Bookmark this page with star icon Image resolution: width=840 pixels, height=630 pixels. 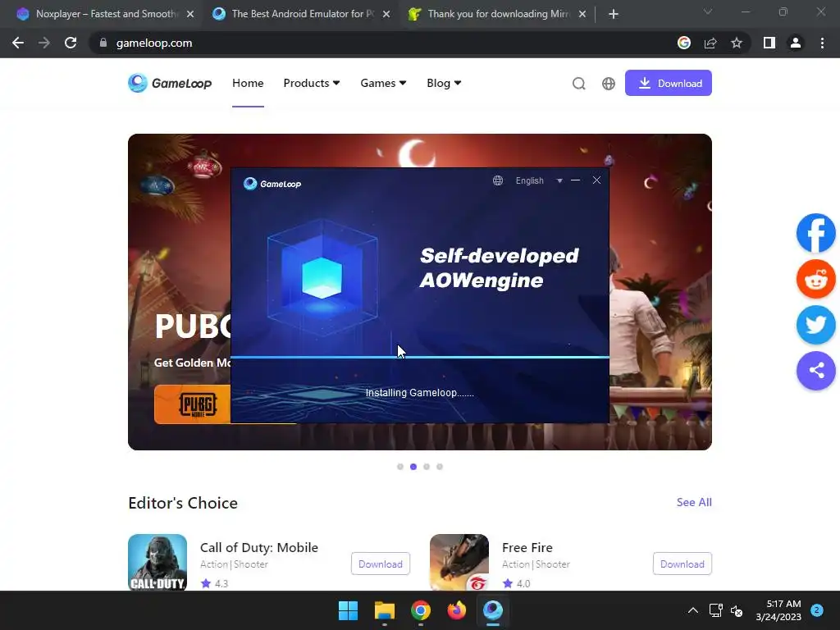tap(737, 43)
